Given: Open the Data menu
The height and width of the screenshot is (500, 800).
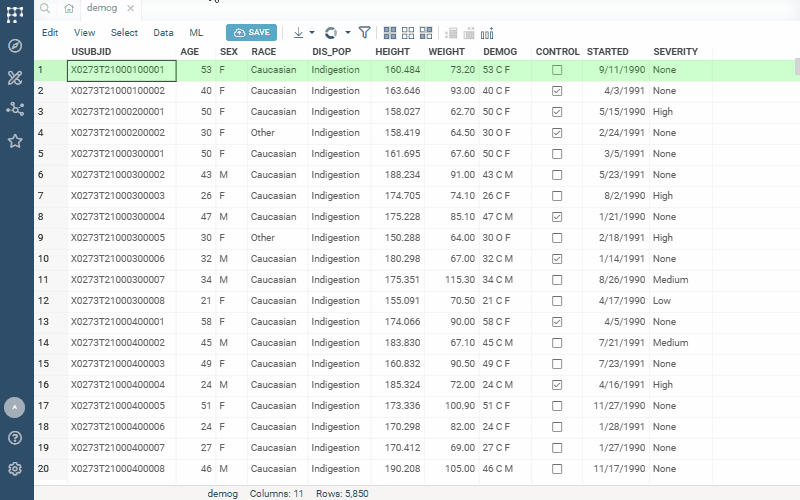Looking at the screenshot, I should pyautogui.click(x=163, y=33).
